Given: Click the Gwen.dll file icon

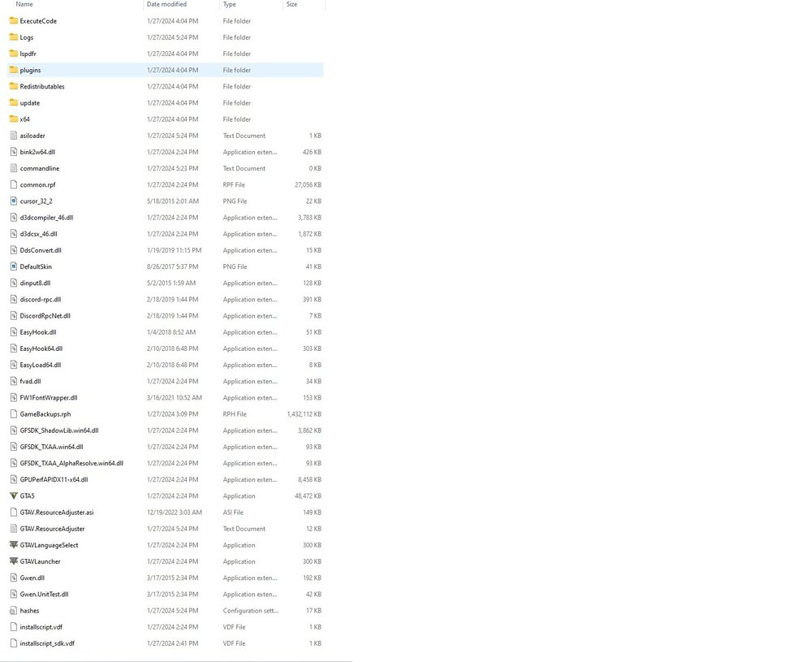Looking at the screenshot, I should [14, 578].
